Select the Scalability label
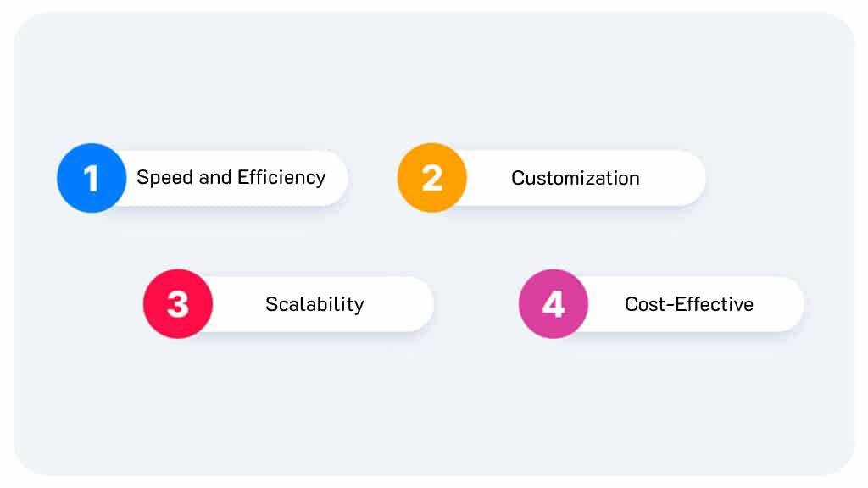Screen dimensions: 868x488 tap(314, 304)
